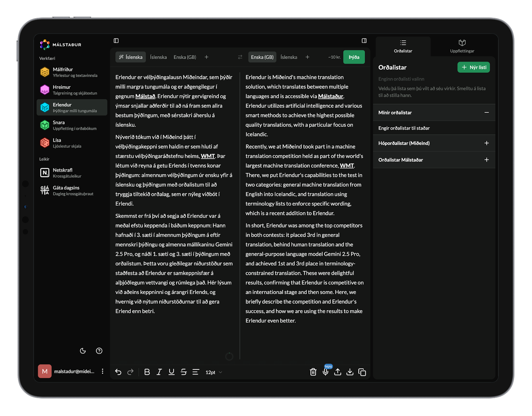The height and width of the screenshot is (416, 532).
Task: Toggle underline formatting
Action: click(172, 372)
